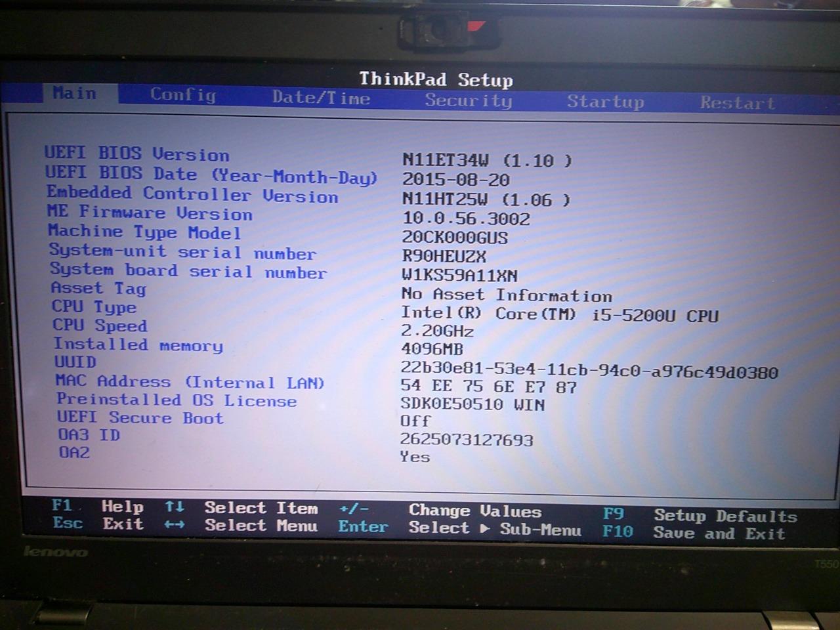840x630 pixels.
Task: Click the UEFI BIOS Date label
Action: 211,175
